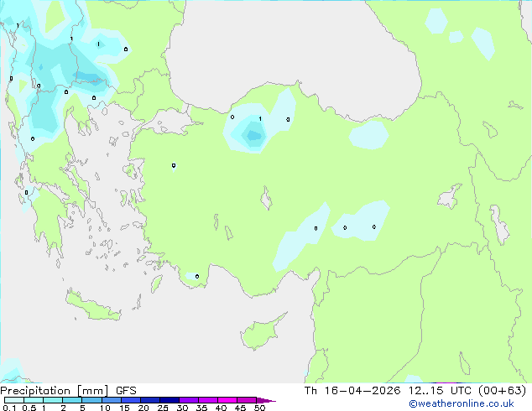Viewport: 532px width, 411px height.
Task: Click the island of Crete on map
Action: point(93,307)
